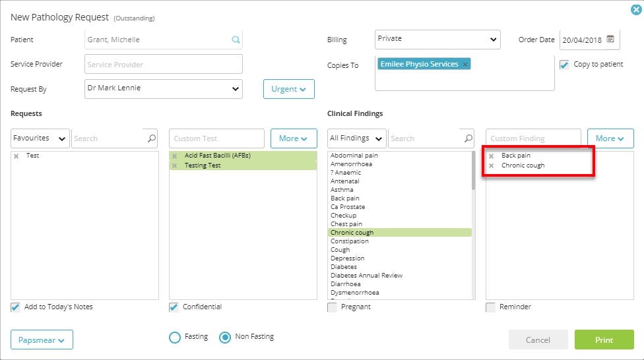Remove the Chronic cough selected finding
The width and height of the screenshot is (644, 360).
pyautogui.click(x=491, y=166)
